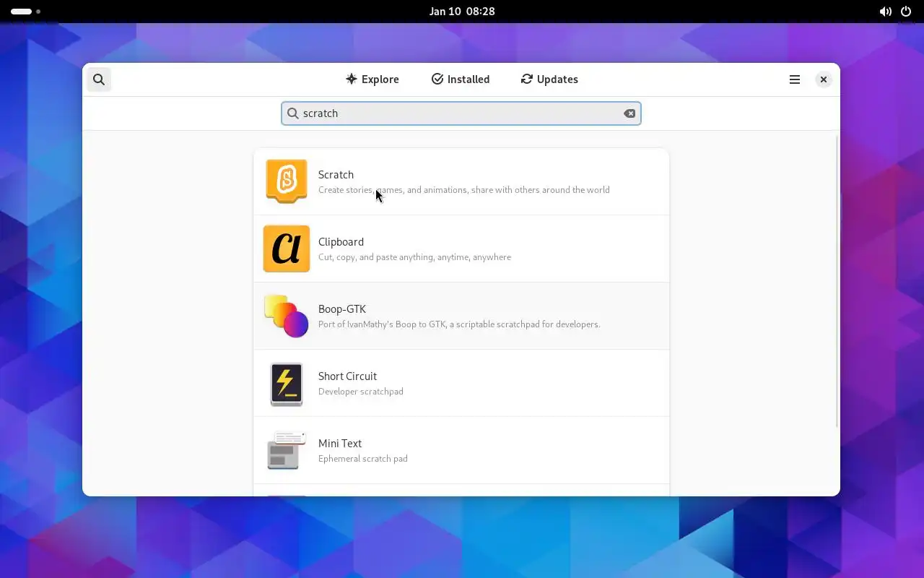Open the Boop-GTK app icon

pyautogui.click(x=287, y=316)
